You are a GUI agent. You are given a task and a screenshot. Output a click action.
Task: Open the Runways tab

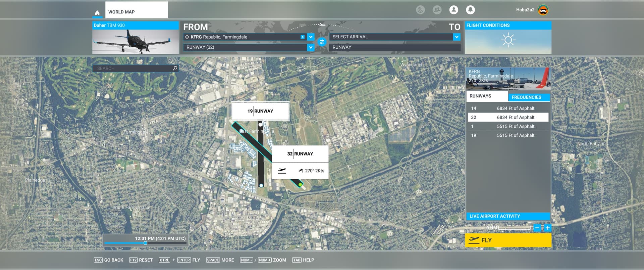[x=487, y=96]
